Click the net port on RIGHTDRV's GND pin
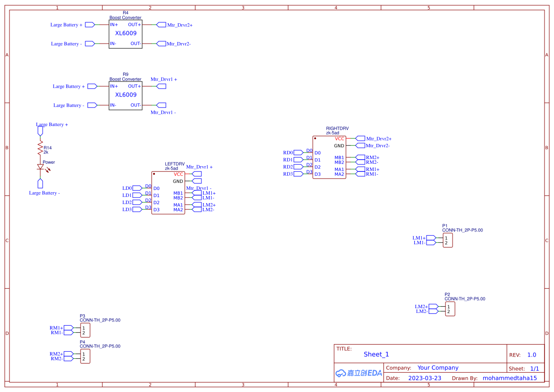This screenshot has height=392, width=554. click(360, 146)
